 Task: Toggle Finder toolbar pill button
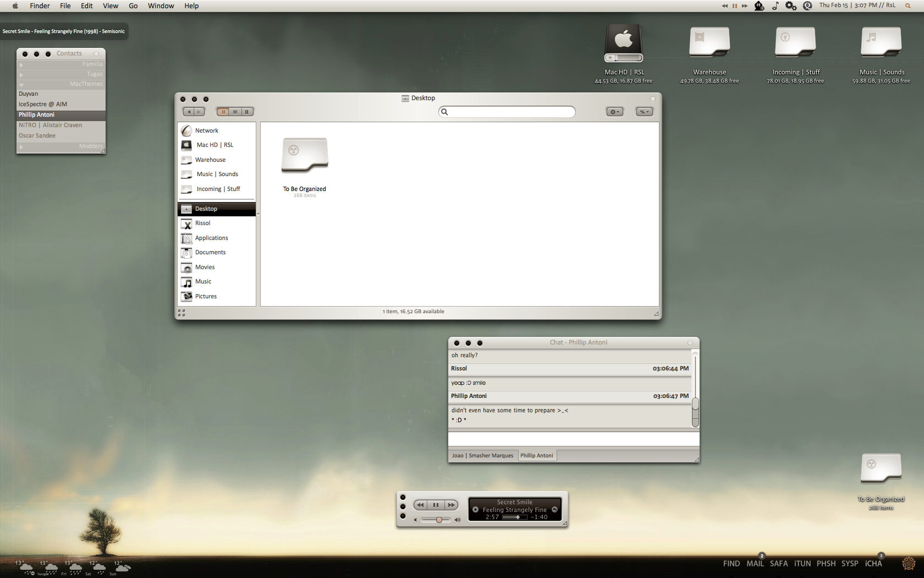click(x=653, y=99)
